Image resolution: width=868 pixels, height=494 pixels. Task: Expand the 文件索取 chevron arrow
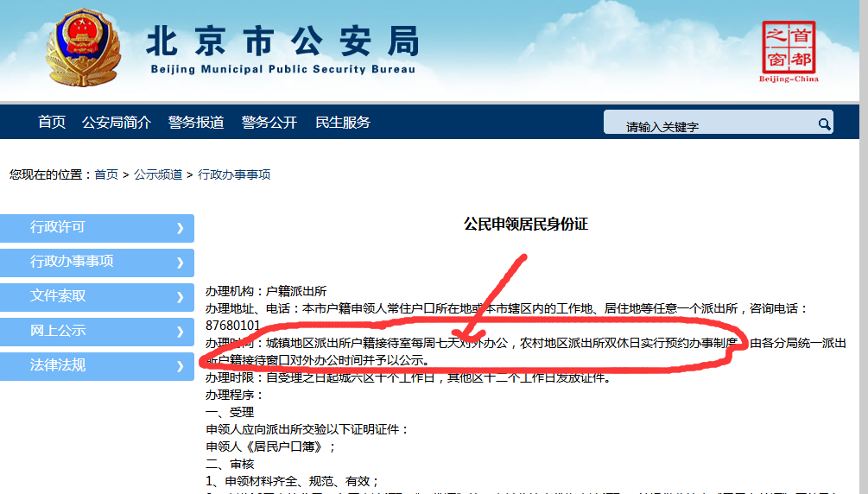pyautogui.click(x=180, y=297)
